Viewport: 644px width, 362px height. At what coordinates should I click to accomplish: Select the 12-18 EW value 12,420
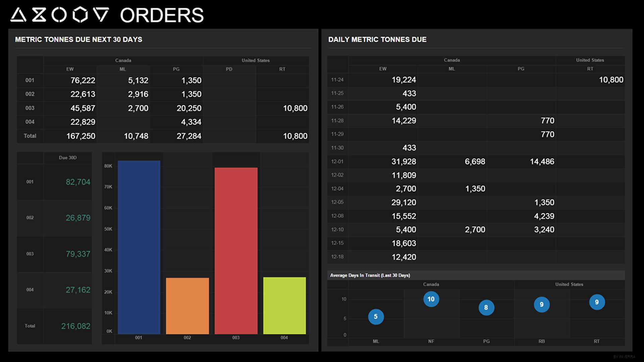coord(404,257)
